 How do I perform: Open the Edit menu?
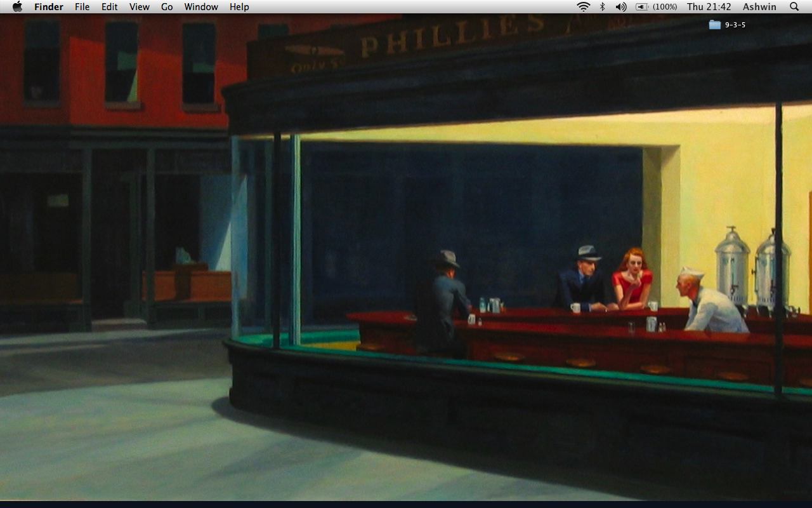click(110, 7)
